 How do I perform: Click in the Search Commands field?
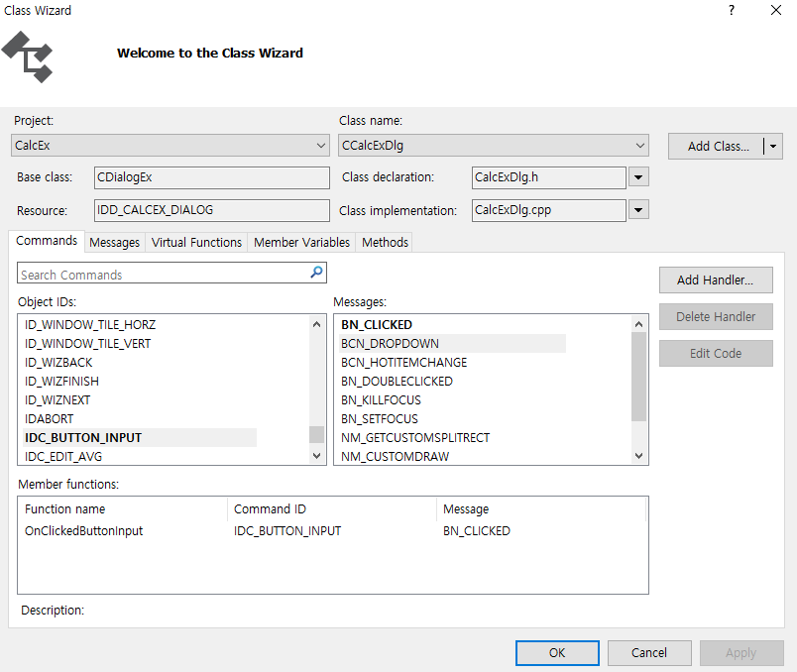pos(163,275)
